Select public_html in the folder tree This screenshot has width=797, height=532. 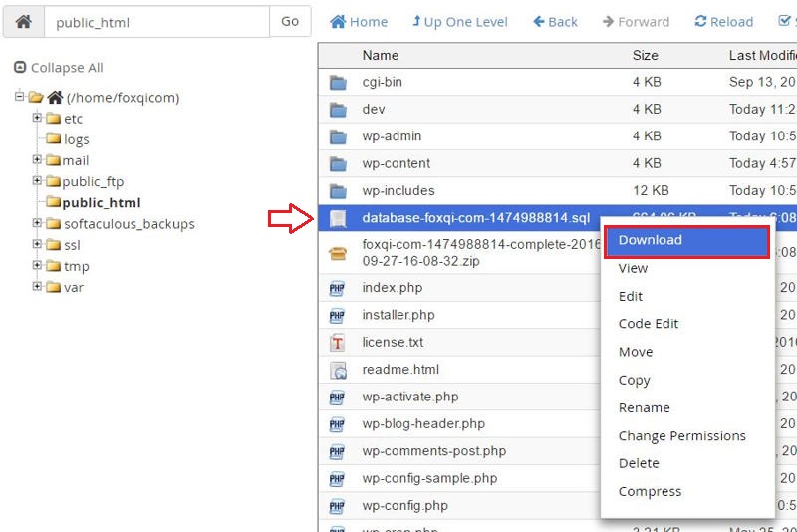(x=102, y=203)
